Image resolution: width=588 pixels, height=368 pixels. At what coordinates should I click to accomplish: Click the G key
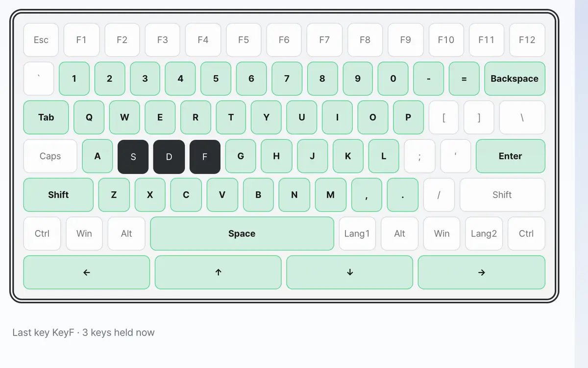tap(241, 156)
